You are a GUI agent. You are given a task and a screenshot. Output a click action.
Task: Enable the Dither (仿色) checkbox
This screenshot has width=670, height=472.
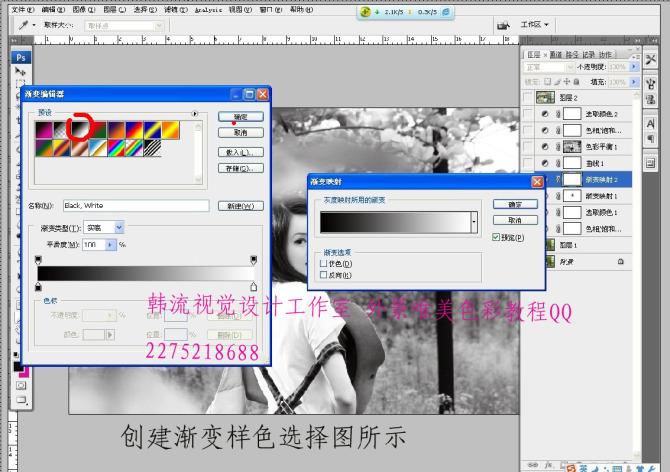click(x=323, y=264)
